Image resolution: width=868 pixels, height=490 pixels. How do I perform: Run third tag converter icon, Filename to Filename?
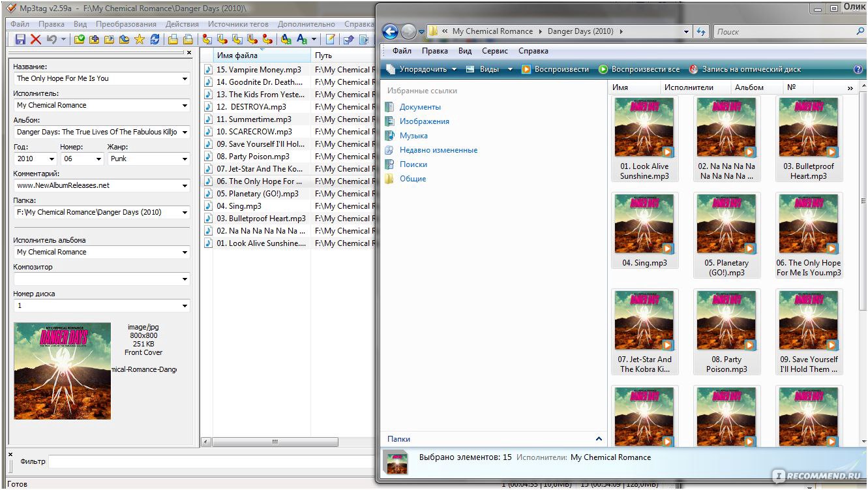pyautogui.click(x=237, y=39)
